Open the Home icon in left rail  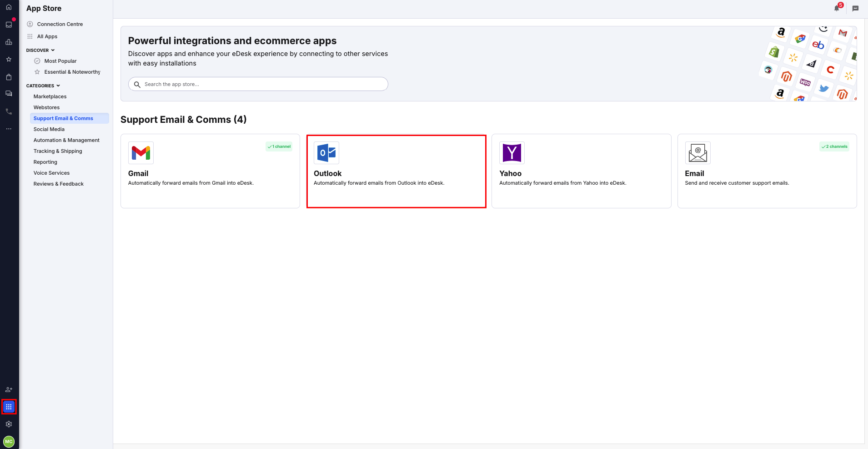9,7
